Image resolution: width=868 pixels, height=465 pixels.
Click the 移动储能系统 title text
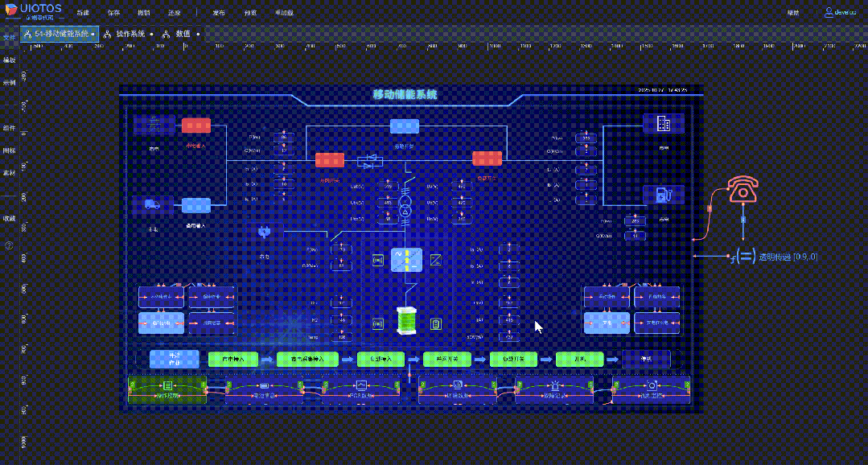(405, 94)
